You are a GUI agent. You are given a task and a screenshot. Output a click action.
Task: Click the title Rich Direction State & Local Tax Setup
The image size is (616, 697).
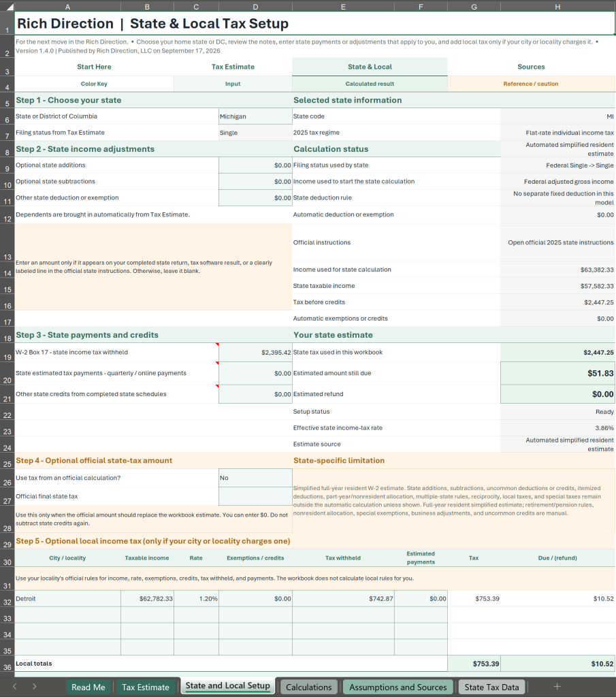153,23
